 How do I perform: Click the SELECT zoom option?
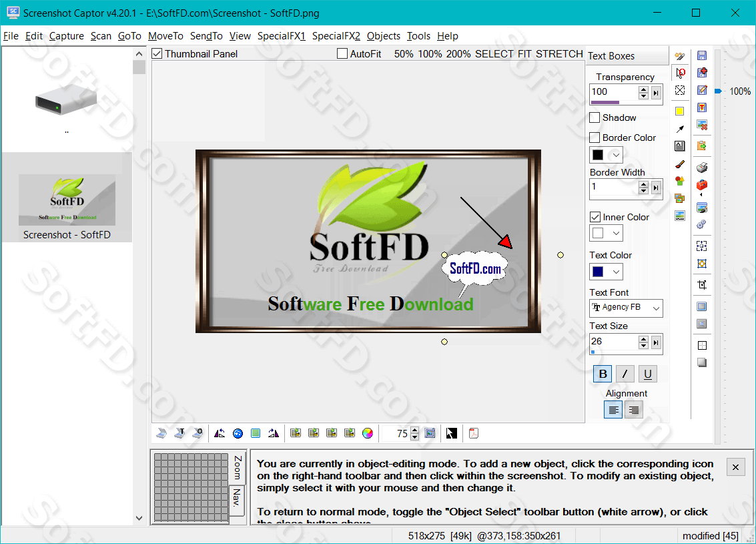494,54
